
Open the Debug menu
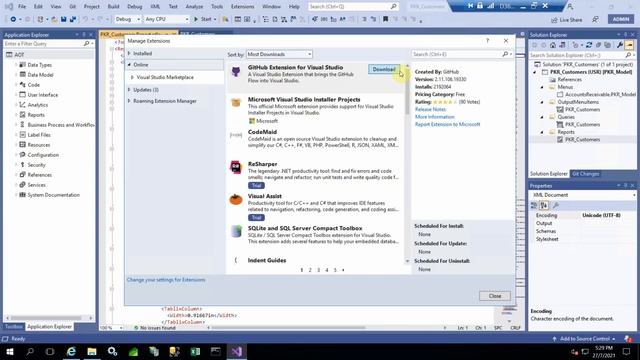[135, 7]
